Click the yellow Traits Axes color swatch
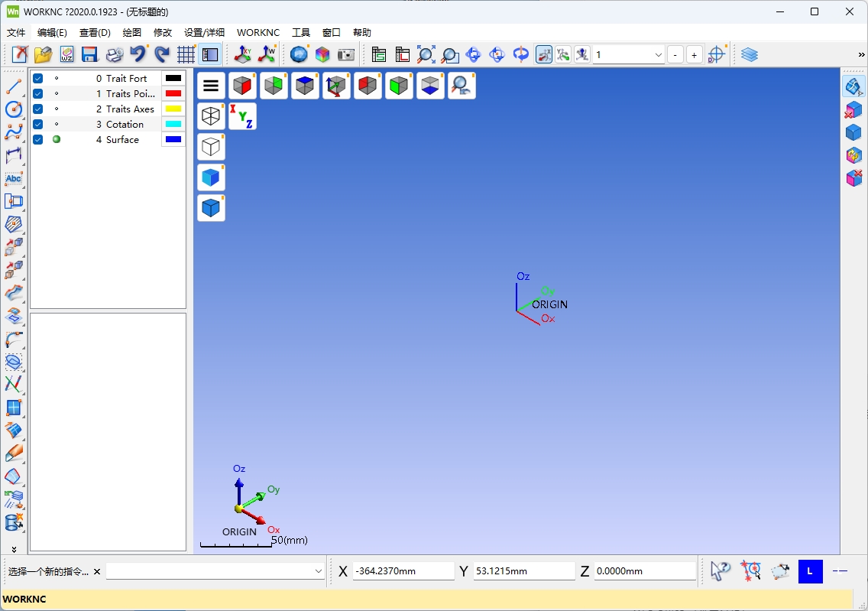868x611 pixels. 173,109
